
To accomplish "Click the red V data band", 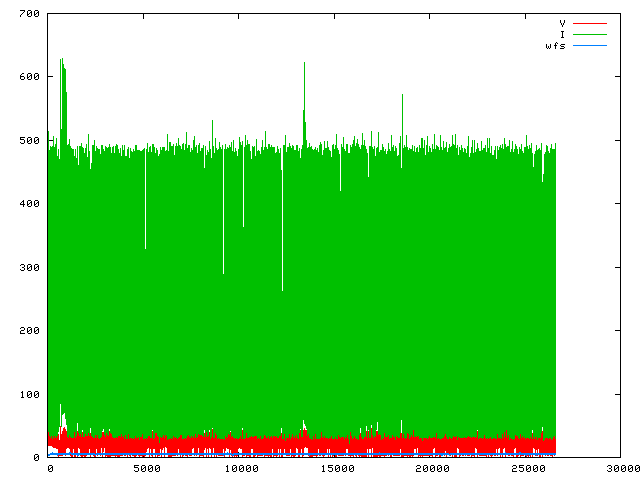I will pos(300,443).
